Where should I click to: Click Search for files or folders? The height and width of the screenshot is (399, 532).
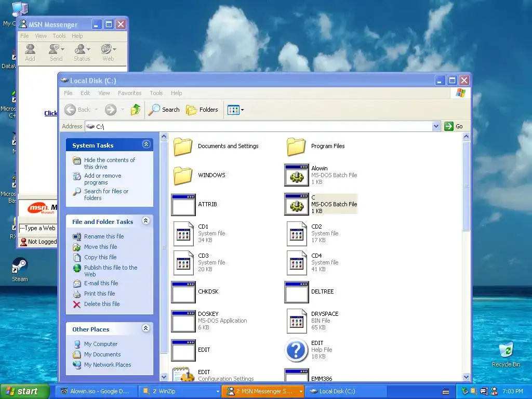pos(106,194)
